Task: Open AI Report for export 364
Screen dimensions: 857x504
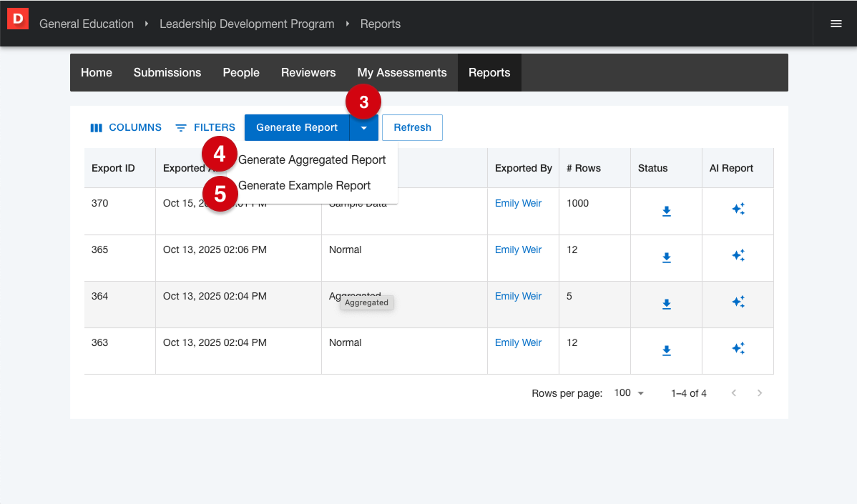Action: click(x=738, y=302)
